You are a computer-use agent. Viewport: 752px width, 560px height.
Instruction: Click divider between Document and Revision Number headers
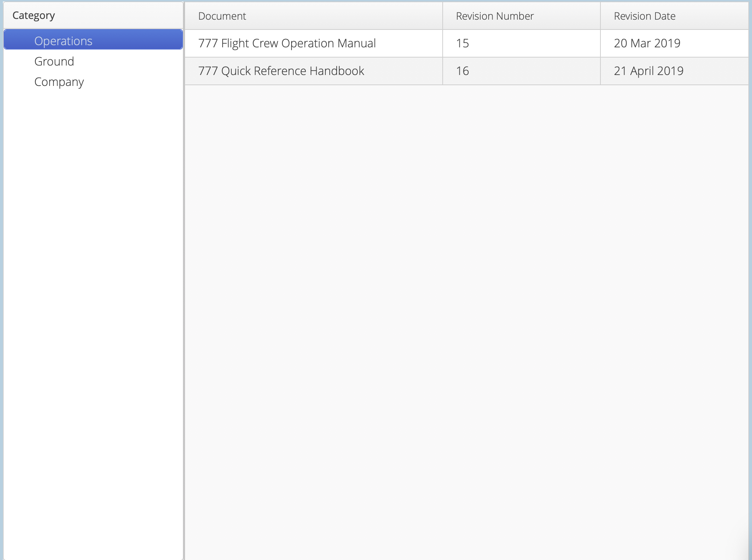(x=443, y=16)
